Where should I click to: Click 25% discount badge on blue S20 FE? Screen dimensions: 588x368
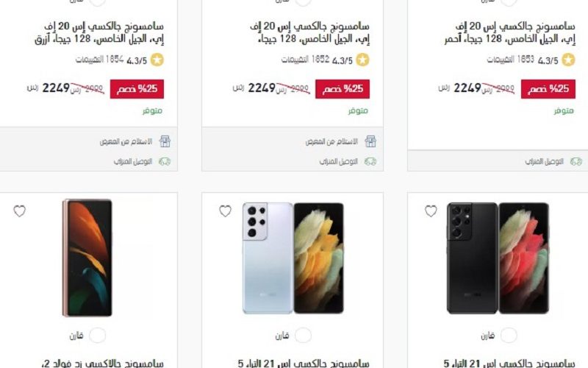[x=137, y=89]
